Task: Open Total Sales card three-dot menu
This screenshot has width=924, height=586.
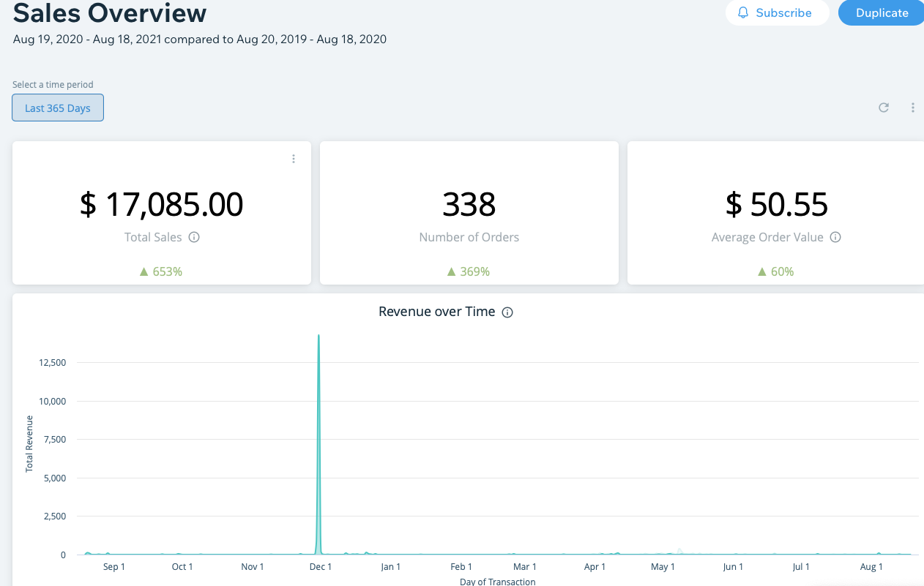Action: [294, 159]
